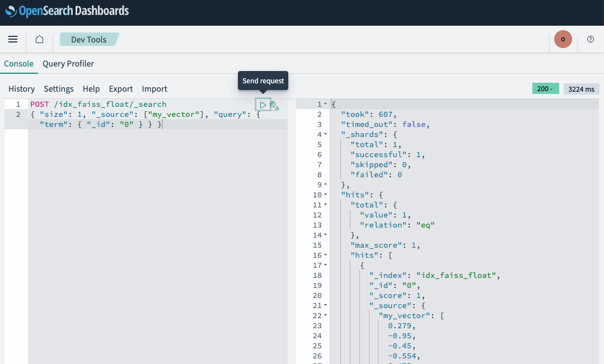Click "took": 607 in the response

[x=369, y=114]
